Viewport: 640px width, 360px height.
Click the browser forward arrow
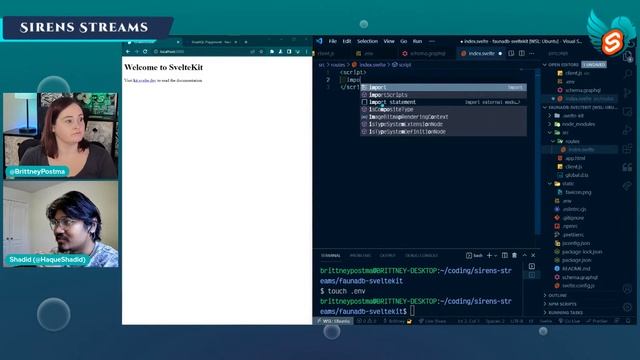[x=136, y=52]
